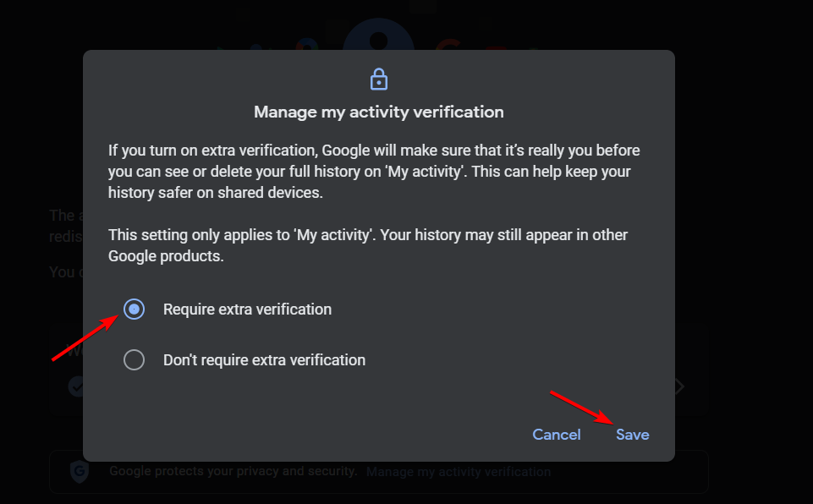Expand the chevron arrow right of the dialog
The height and width of the screenshot is (504, 813).
click(679, 386)
